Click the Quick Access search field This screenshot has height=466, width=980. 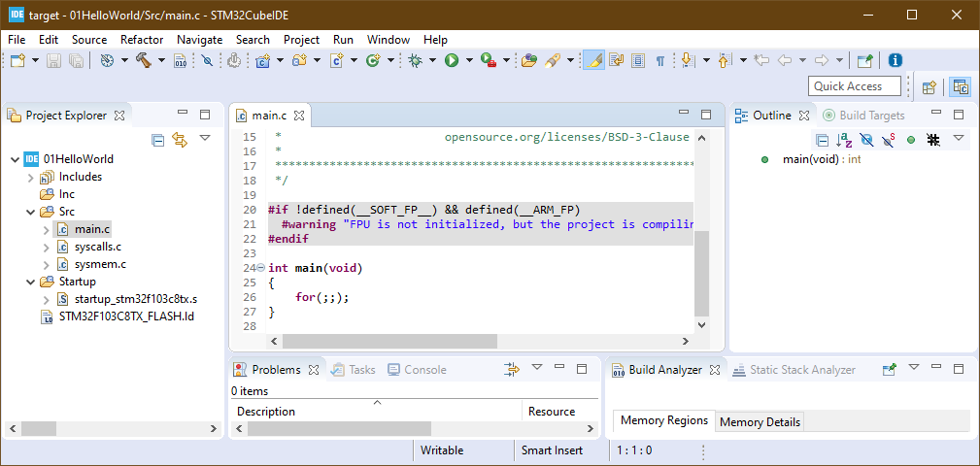[x=855, y=86]
